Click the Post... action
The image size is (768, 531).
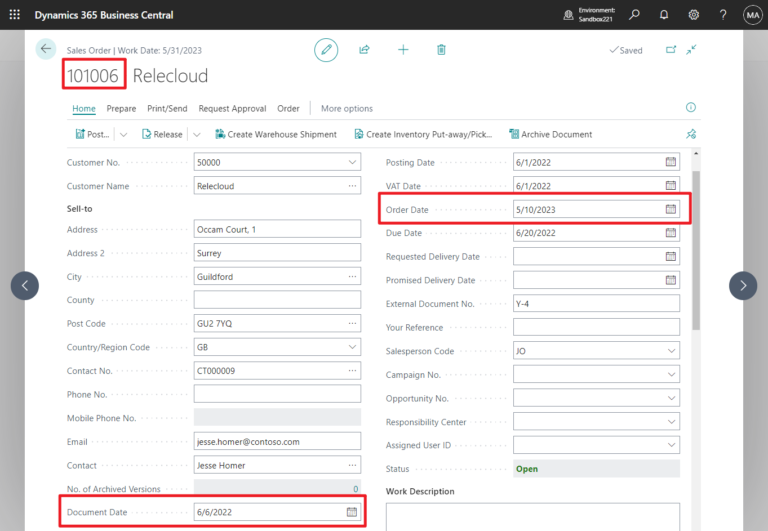(x=92, y=134)
